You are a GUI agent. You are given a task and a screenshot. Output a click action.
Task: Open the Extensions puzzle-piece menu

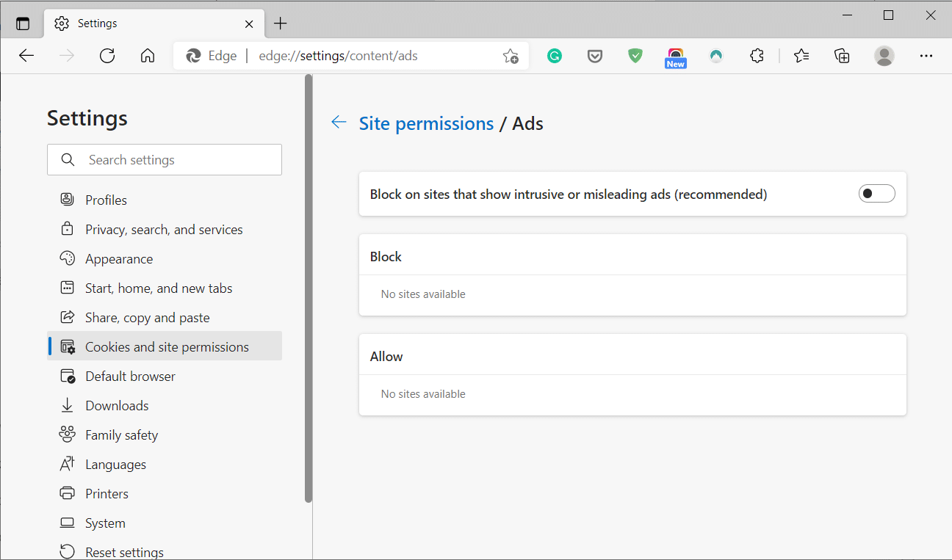pyautogui.click(x=757, y=56)
